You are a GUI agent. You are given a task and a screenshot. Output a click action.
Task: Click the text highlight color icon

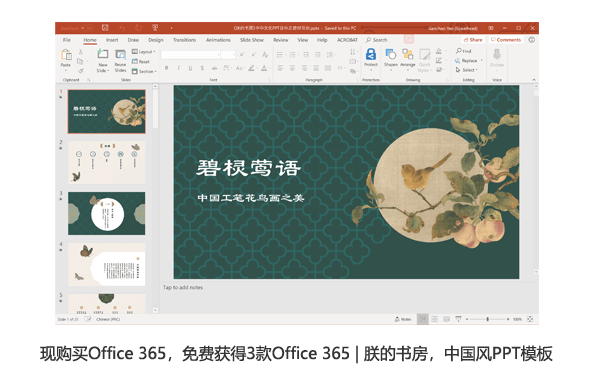(251, 68)
